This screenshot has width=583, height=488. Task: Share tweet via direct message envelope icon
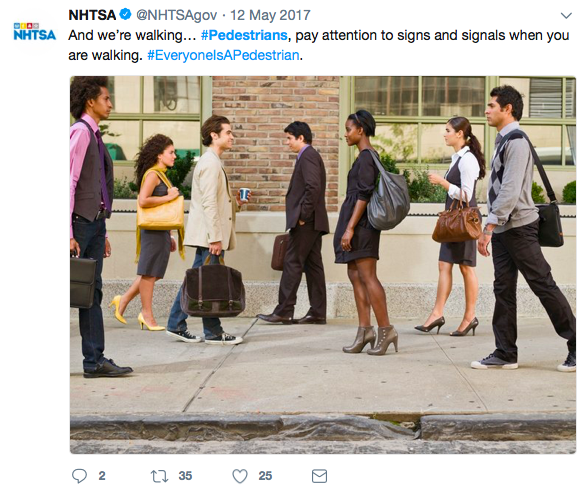point(319,476)
